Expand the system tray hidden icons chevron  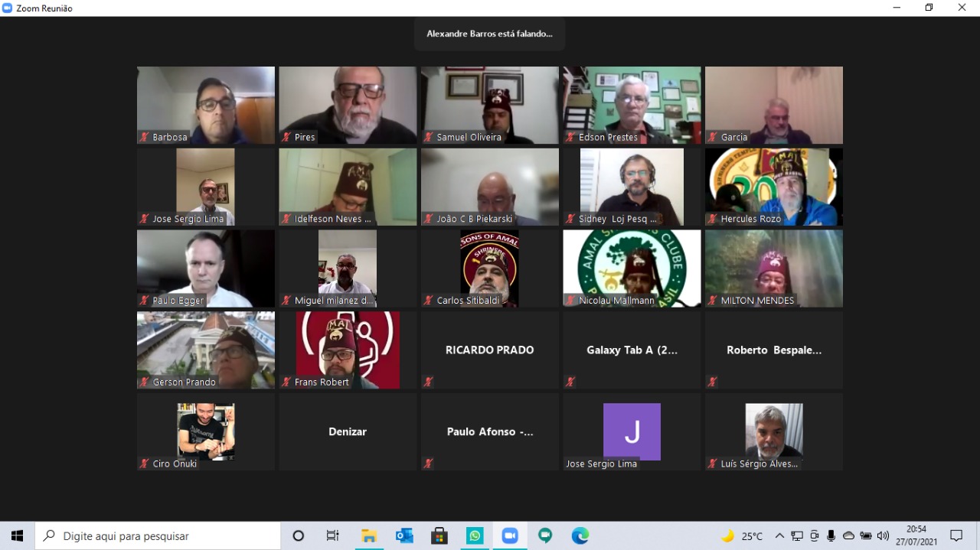tap(779, 536)
